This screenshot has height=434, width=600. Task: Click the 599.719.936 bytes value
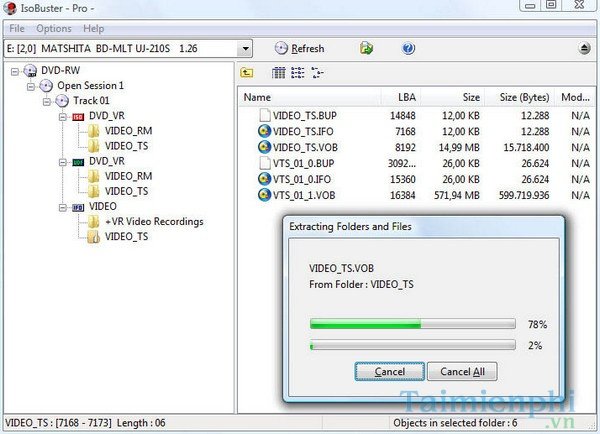pyautogui.click(x=524, y=195)
